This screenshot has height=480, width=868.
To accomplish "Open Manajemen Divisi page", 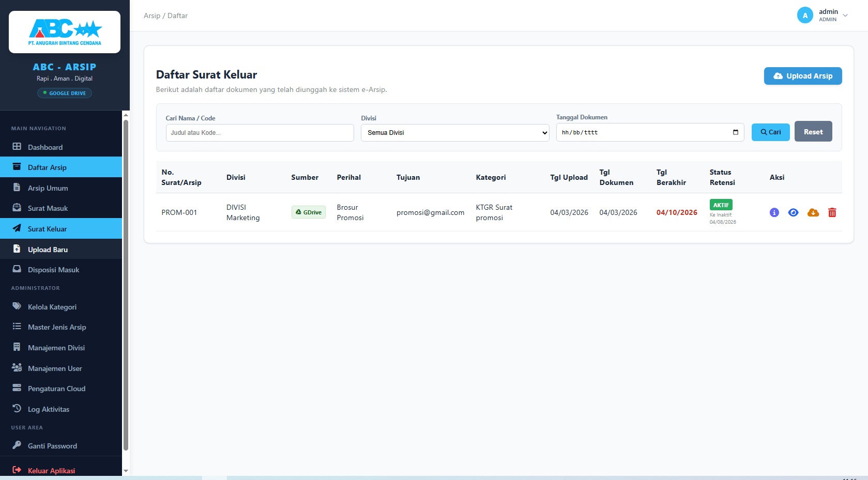I will click(61, 347).
